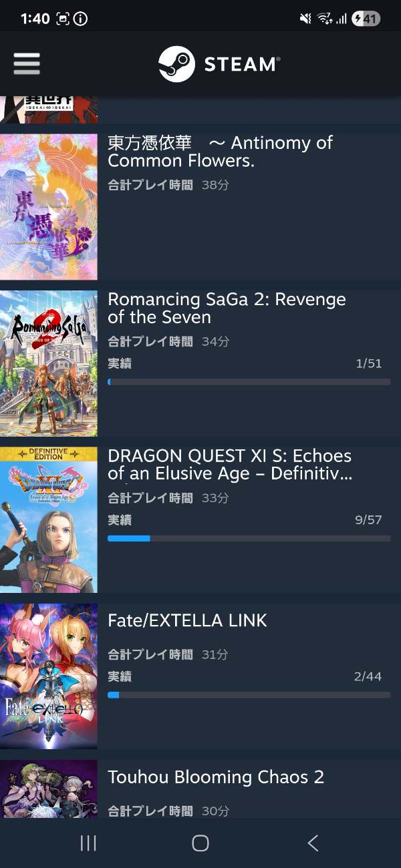Open Android recent apps icon
Screen dimensions: 401x868
[88, 843]
